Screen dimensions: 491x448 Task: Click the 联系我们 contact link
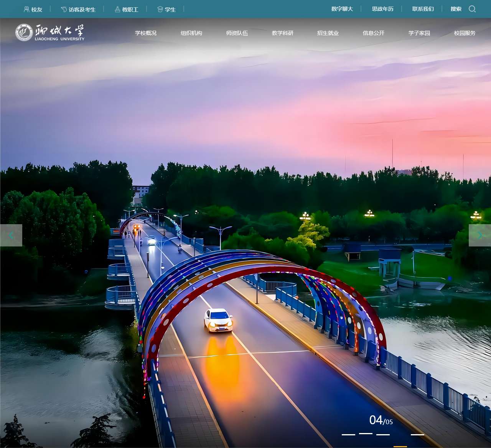[423, 9]
